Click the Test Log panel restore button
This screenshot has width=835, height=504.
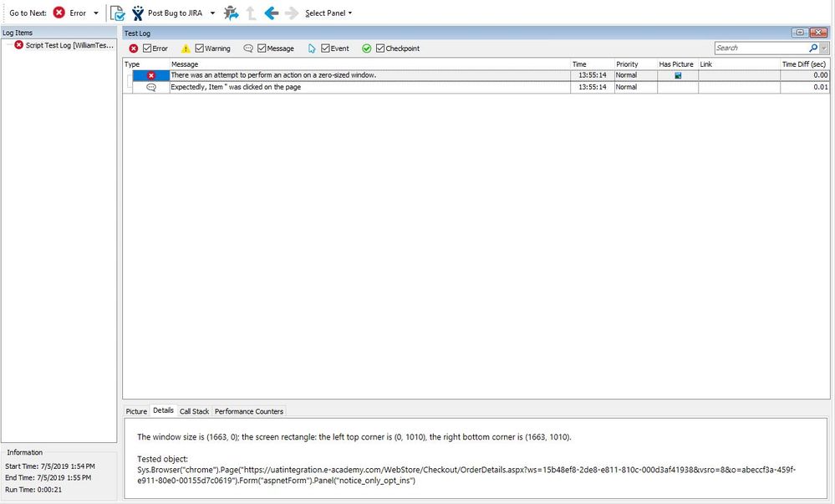(800, 33)
